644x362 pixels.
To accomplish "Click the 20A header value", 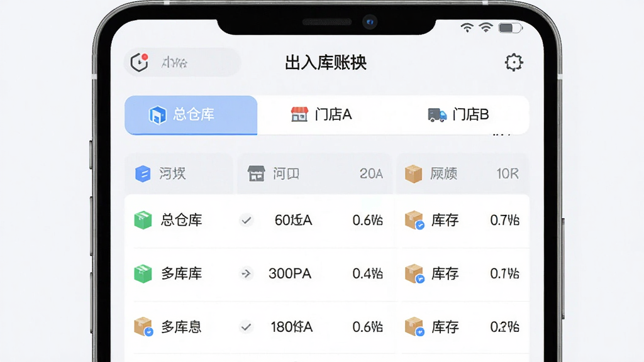I will point(371,173).
